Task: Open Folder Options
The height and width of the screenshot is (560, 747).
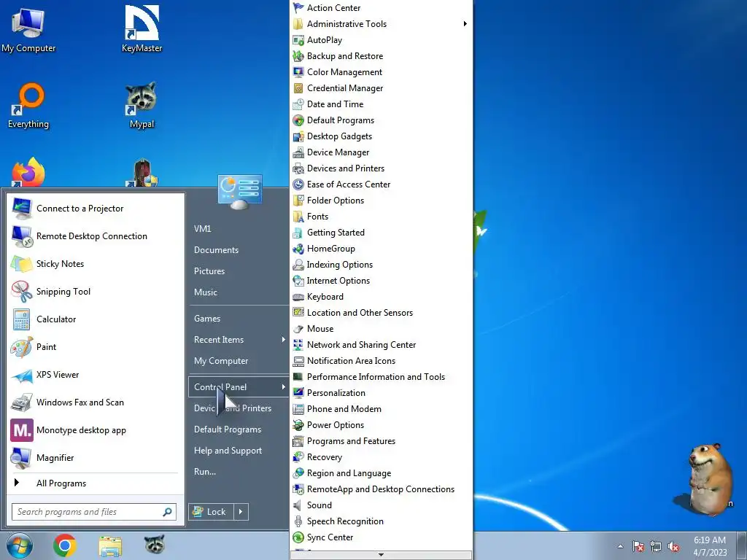Action: point(381,201)
